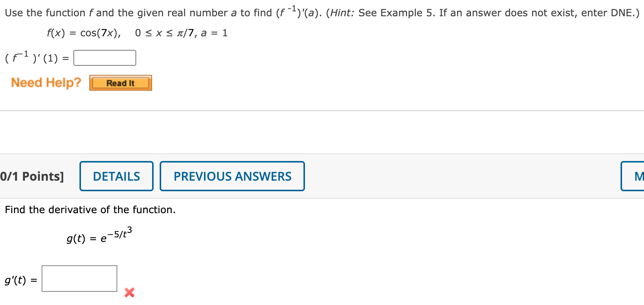Click inside the g'(t) answer box
Screen dimensions: 644x305
click(79, 279)
